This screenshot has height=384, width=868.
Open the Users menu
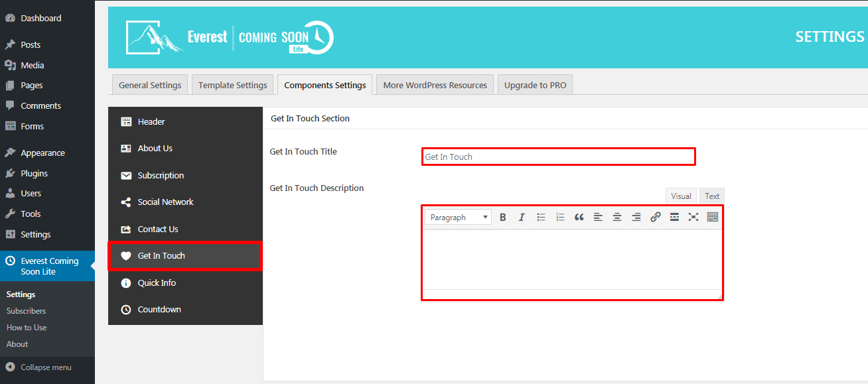47,193
